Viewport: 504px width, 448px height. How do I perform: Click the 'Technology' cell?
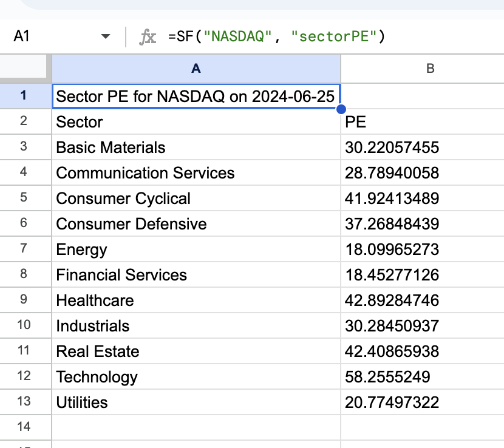click(196, 376)
